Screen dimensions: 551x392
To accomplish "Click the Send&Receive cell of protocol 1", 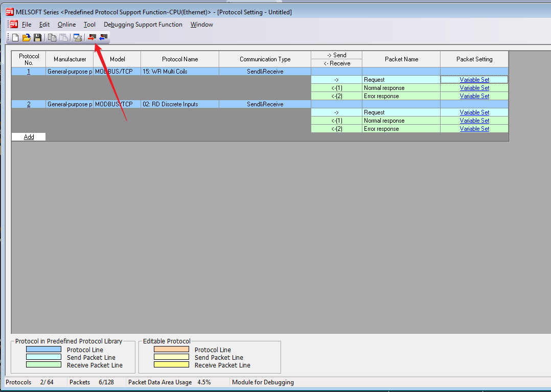I will click(265, 72).
